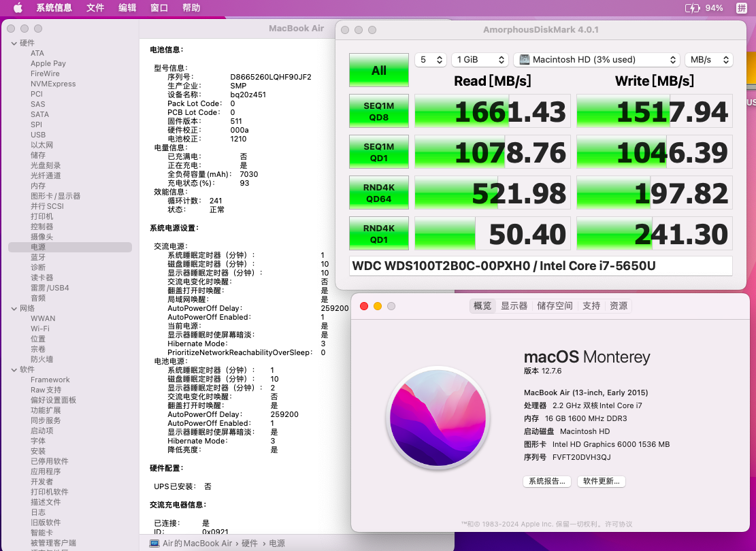Select 内存 in the sidebar
This screenshot has width=756, height=551.
pos(38,186)
